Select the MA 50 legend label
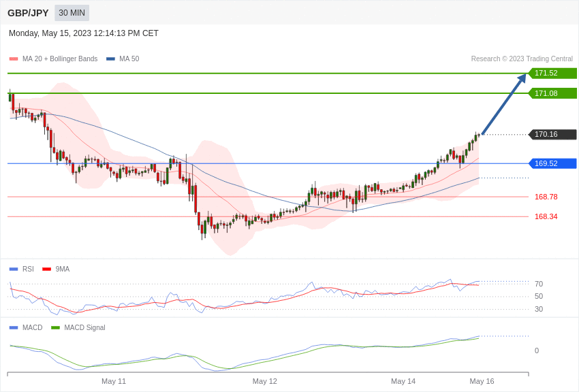This screenshot has width=579, height=392. (x=129, y=59)
